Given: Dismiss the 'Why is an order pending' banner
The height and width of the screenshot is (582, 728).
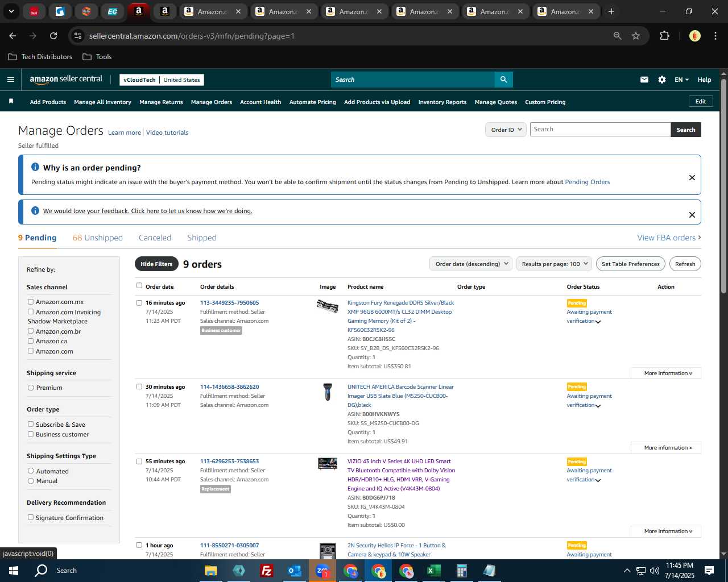Looking at the screenshot, I should point(692,177).
